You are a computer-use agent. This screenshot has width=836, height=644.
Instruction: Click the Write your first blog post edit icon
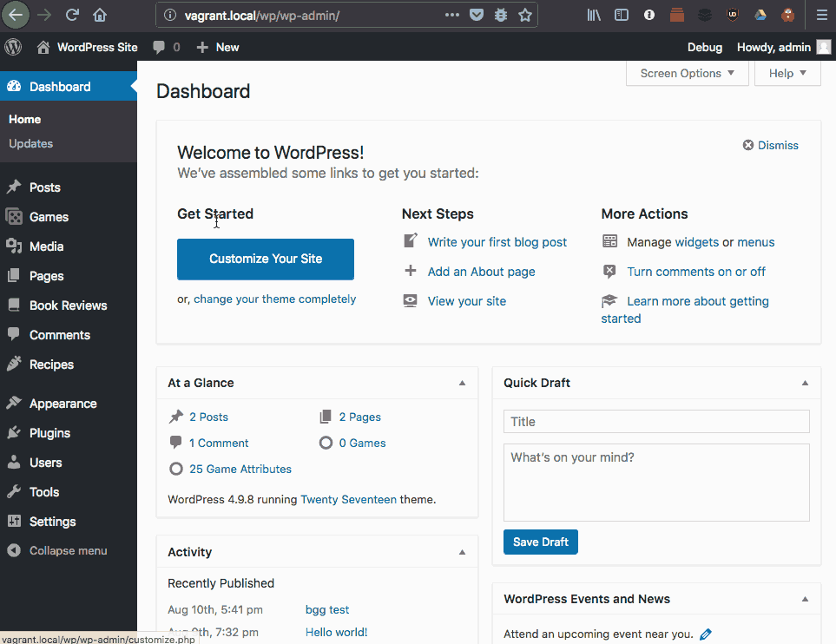(x=410, y=241)
